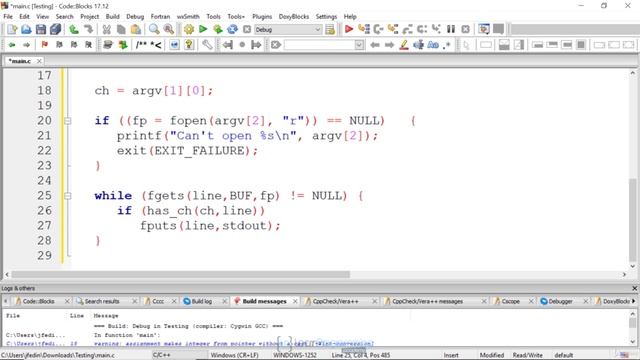The height and width of the screenshot is (360, 640).
Task: Click the Step into debug icon
Action: [x=393, y=29]
